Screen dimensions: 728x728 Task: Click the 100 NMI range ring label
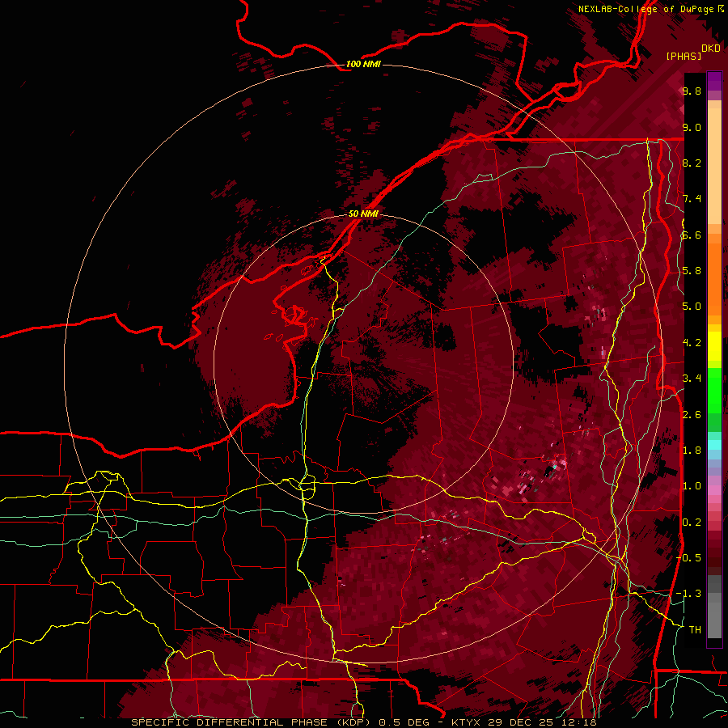pos(363,64)
